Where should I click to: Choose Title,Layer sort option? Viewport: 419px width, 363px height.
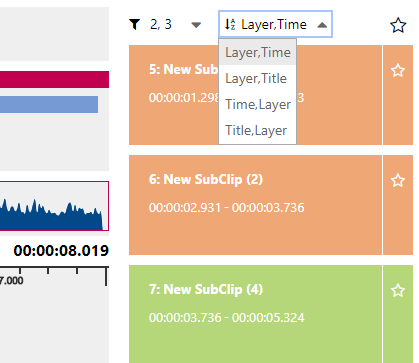(257, 130)
